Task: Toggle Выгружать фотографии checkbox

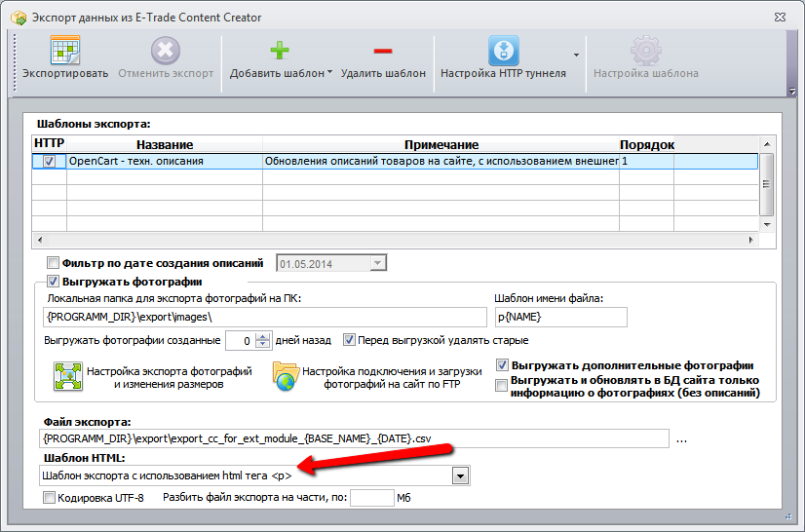Action: click(x=53, y=282)
